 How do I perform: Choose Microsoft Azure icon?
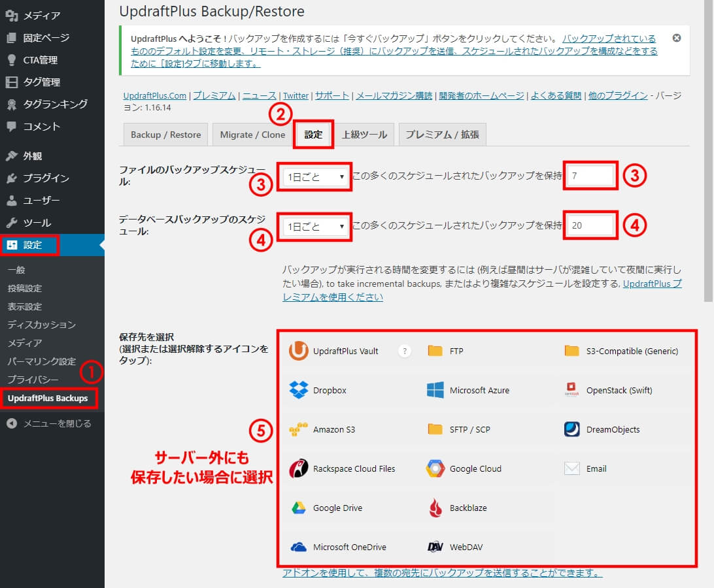click(x=435, y=390)
